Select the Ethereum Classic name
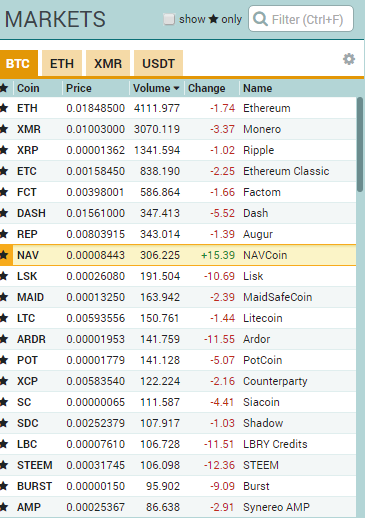 coord(286,171)
